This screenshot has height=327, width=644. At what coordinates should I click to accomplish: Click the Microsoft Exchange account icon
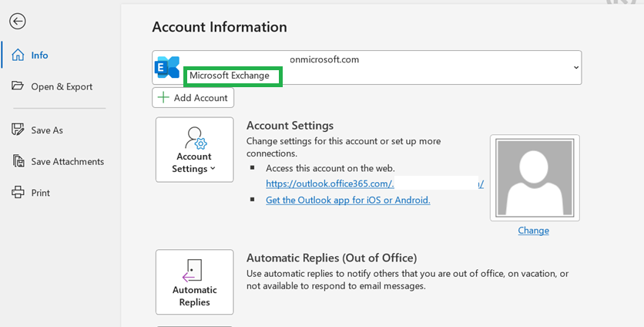tap(166, 67)
